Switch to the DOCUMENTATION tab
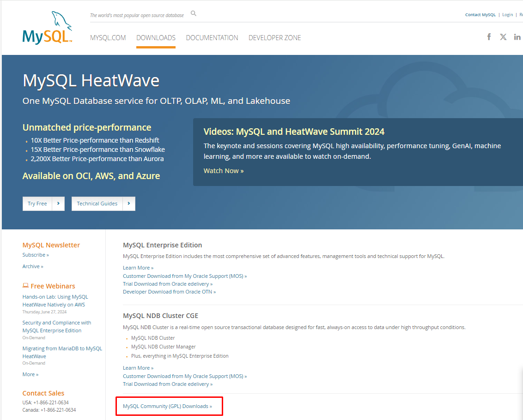523x420 pixels. click(x=212, y=38)
